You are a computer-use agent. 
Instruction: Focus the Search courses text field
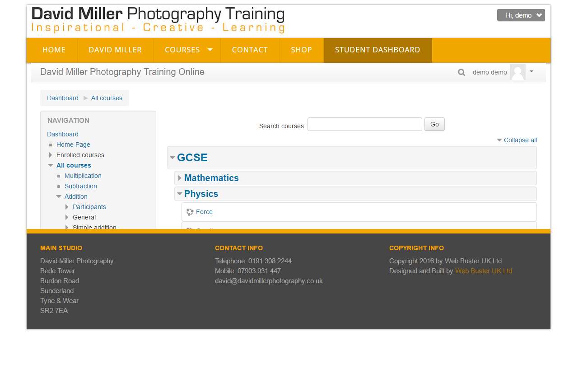[364, 124]
